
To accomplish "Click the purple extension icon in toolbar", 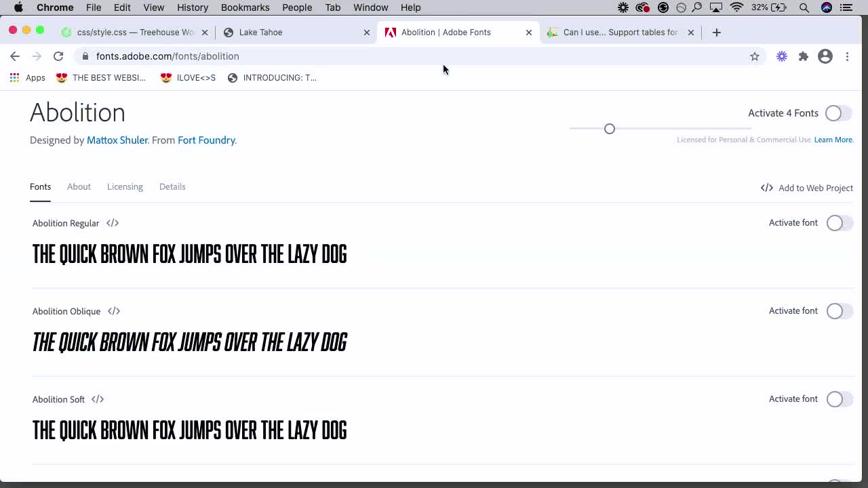I will 781,56.
